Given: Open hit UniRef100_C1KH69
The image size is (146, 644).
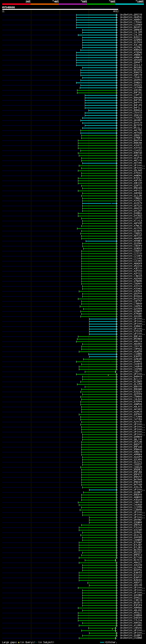Looking at the screenshot, I should (131, 25).
